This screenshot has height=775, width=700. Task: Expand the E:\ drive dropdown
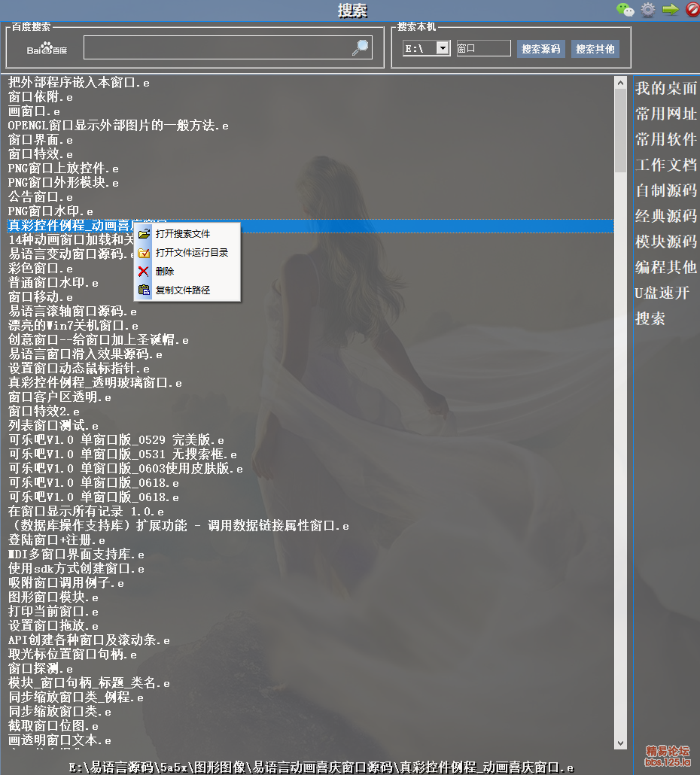pyautogui.click(x=443, y=48)
